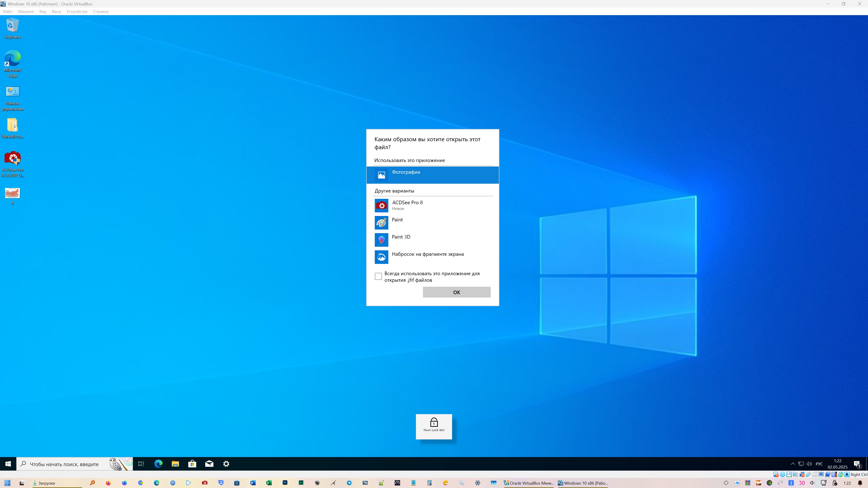Expand hidden tray icons chevron
Screen dimensions: 868x488
[793, 464]
